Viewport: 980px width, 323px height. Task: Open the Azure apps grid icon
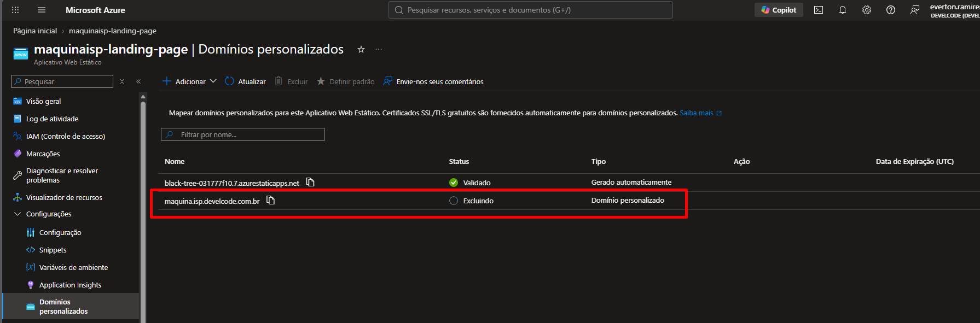(x=15, y=10)
